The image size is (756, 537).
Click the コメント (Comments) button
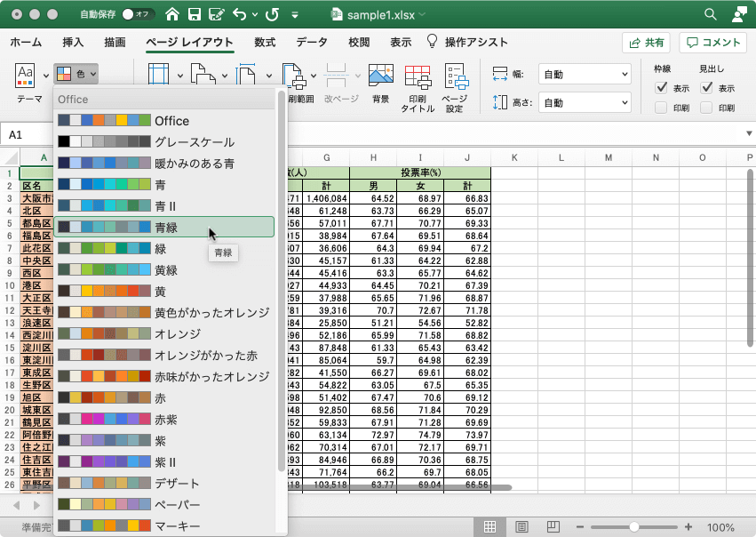point(712,42)
